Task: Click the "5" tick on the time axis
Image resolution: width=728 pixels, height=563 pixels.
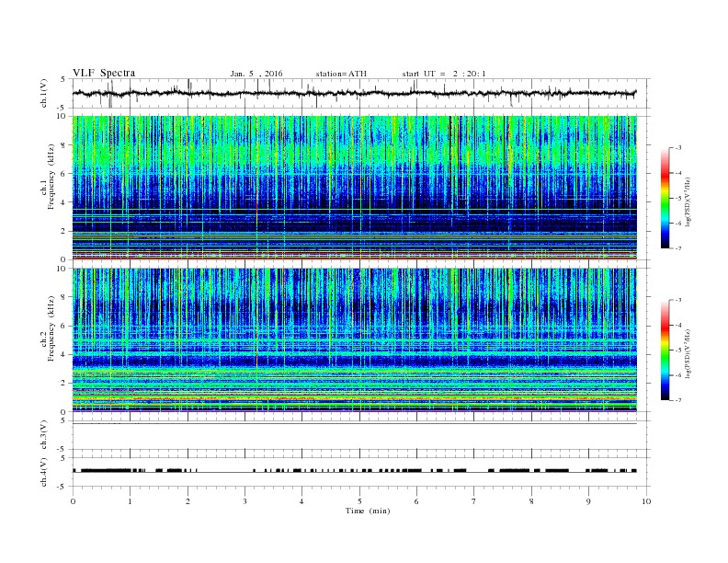Action: [x=359, y=501]
